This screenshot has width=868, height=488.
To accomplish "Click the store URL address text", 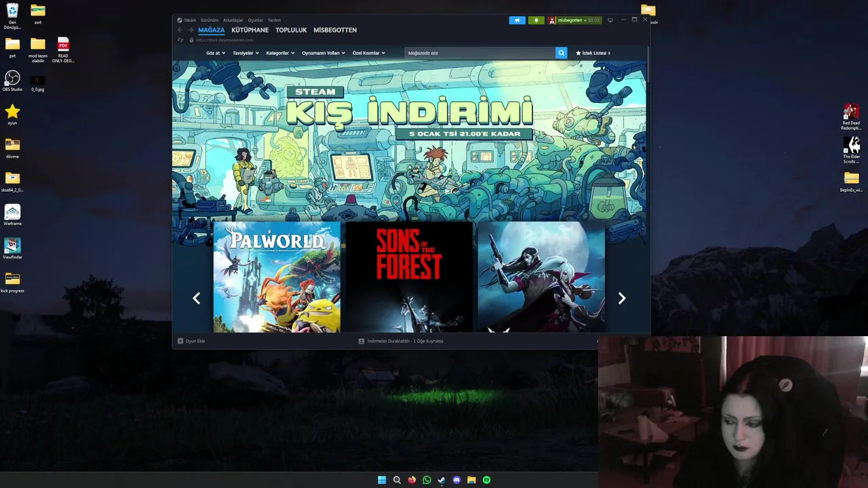I will click(x=224, y=40).
